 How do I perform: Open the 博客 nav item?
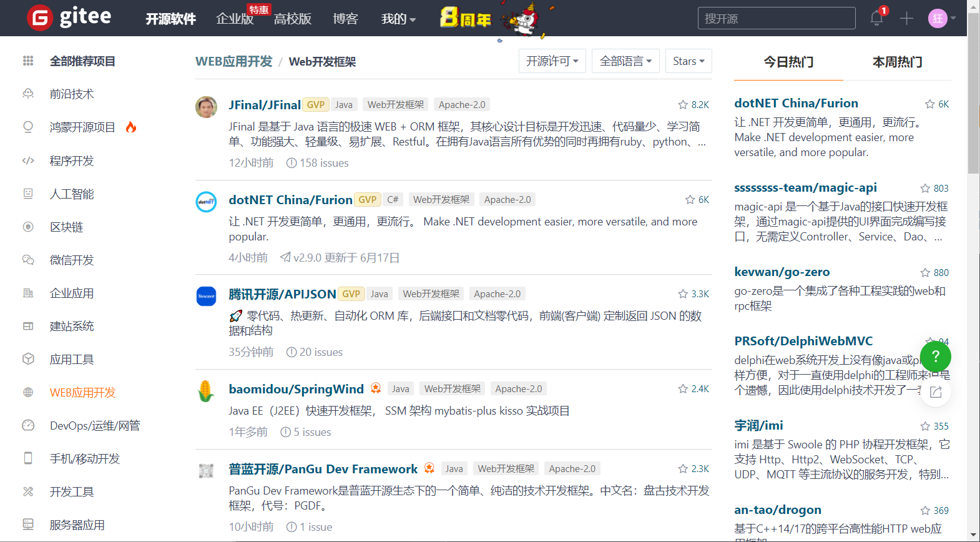(346, 19)
